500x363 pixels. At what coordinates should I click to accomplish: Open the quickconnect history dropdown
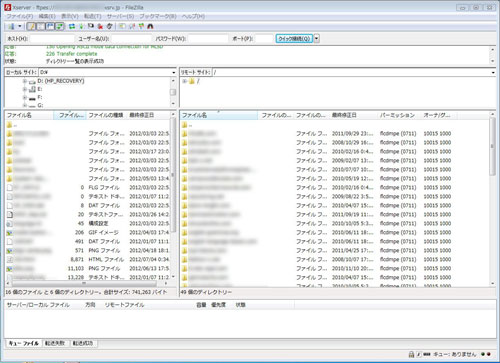(316, 39)
